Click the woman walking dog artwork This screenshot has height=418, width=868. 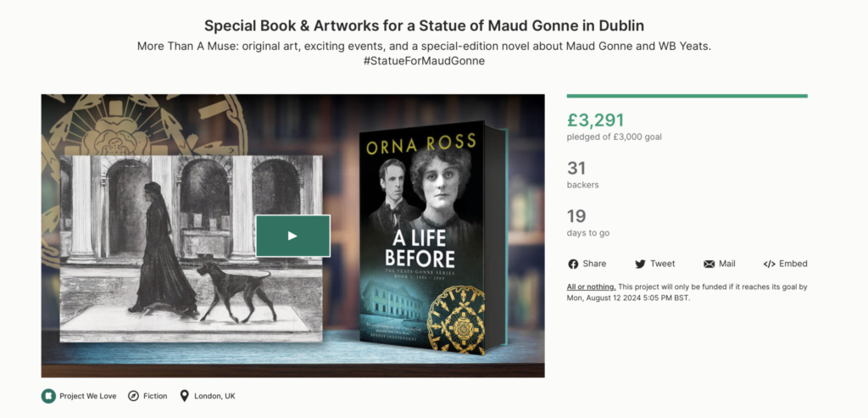click(191, 248)
